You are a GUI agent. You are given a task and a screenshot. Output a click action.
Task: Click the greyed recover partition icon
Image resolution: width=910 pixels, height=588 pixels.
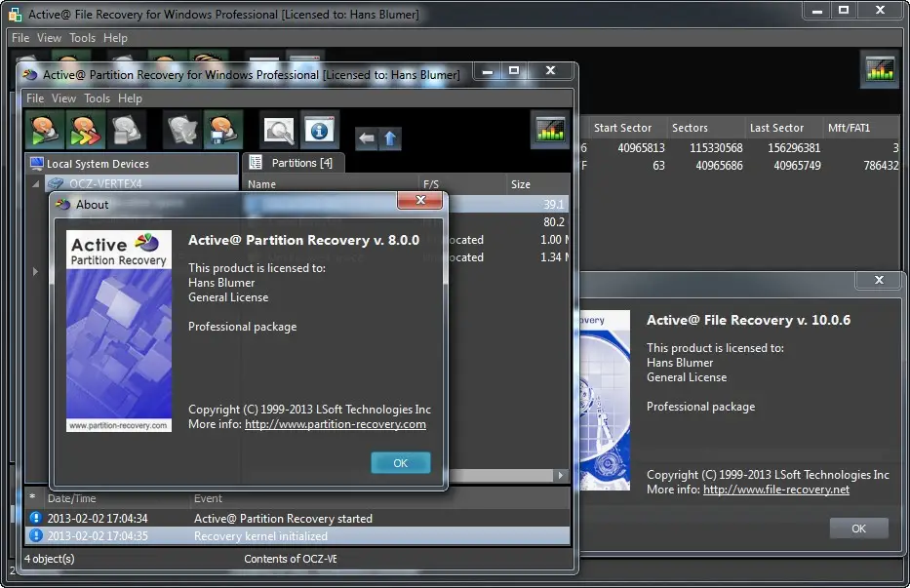tap(182, 130)
